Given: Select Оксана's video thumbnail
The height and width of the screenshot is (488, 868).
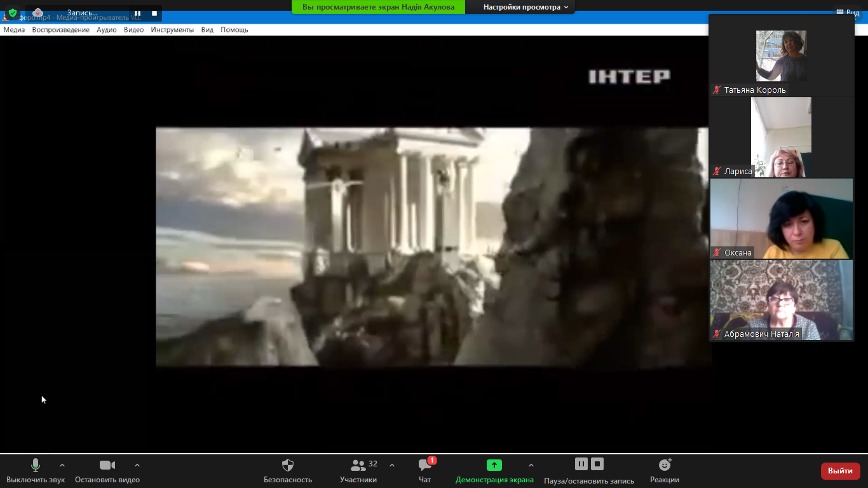Looking at the screenshot, I should [x=781, y=219].
